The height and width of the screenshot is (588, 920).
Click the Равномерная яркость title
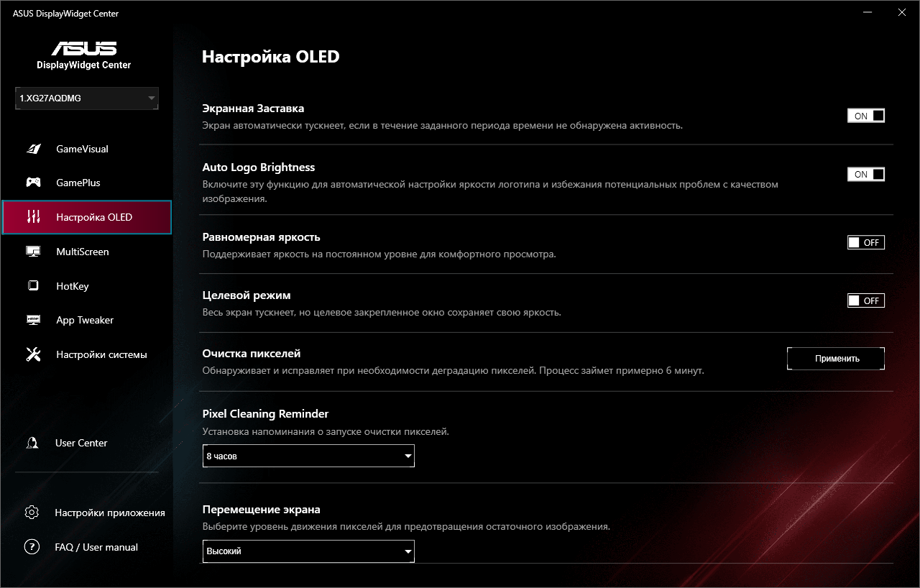point(261,236)
